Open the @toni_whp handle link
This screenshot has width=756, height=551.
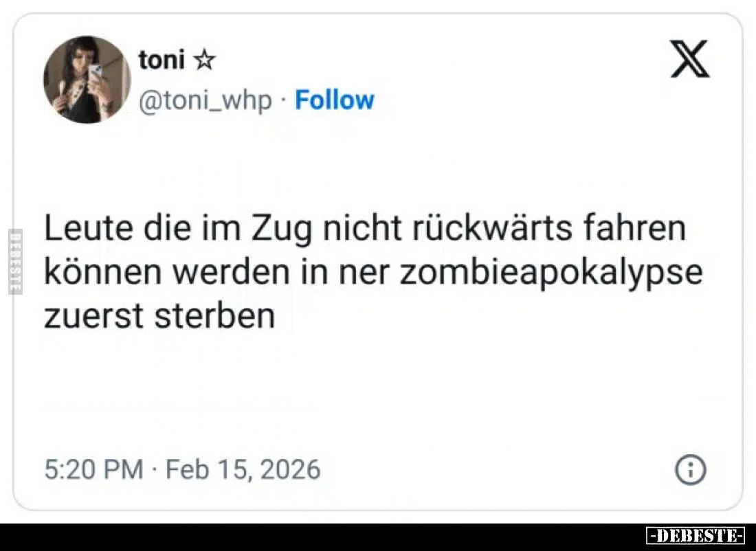click(205, 101)
